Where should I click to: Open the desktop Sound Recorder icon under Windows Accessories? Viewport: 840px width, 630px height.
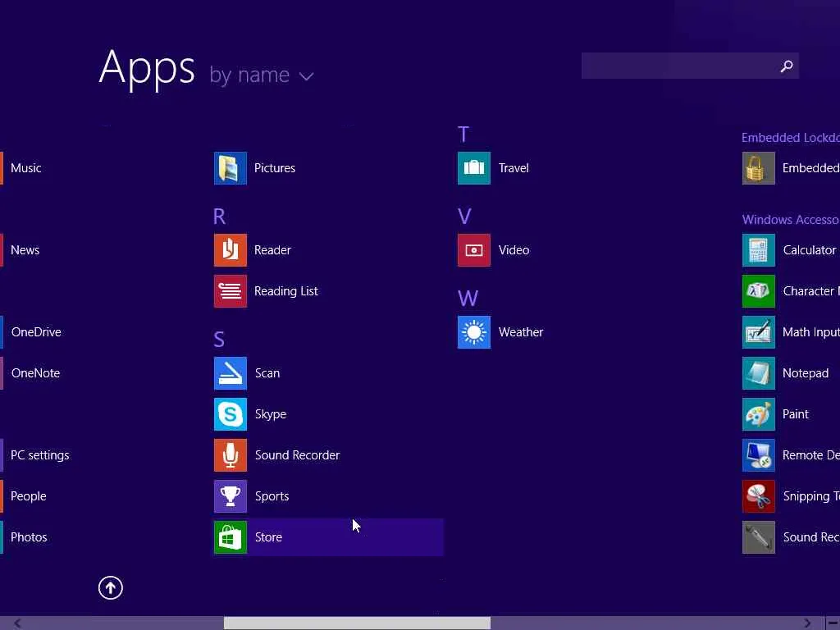pyautogui.click(x=759, y=537)
